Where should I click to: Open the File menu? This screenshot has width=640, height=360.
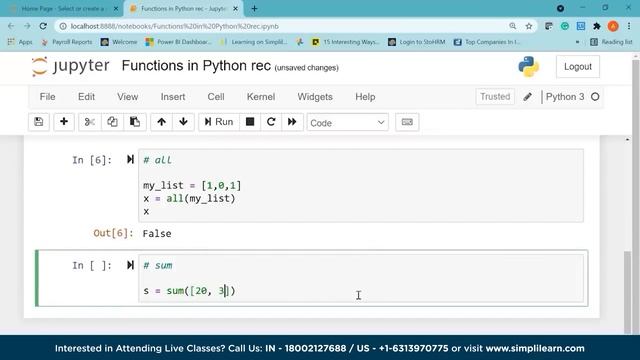pyautogui.click(x=47, y=97)
